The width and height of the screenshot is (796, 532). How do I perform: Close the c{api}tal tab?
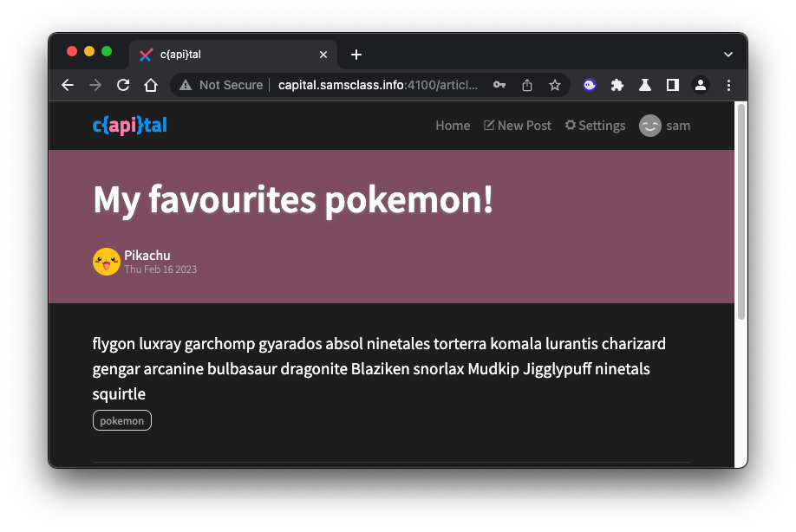tap(323, 55)
